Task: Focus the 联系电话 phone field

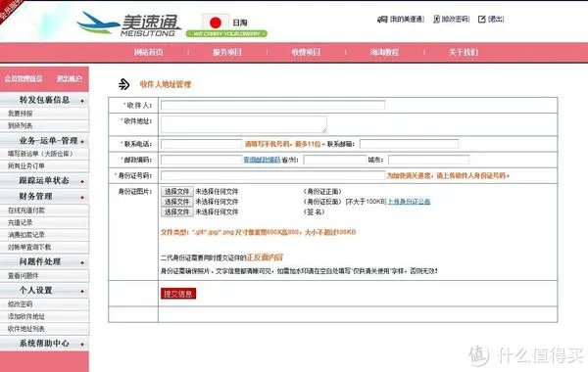Action: [x=201, y=144]
